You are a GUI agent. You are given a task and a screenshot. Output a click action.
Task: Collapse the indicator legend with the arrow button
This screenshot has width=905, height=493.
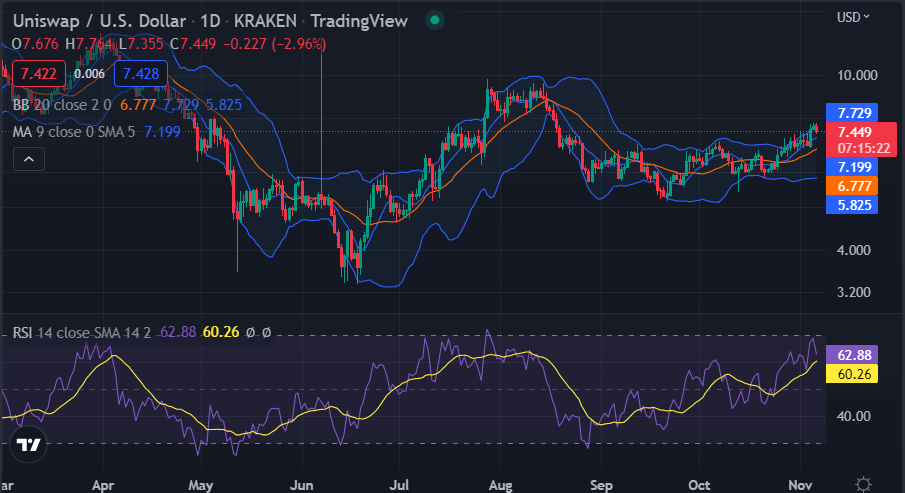(x=29, y=159)
